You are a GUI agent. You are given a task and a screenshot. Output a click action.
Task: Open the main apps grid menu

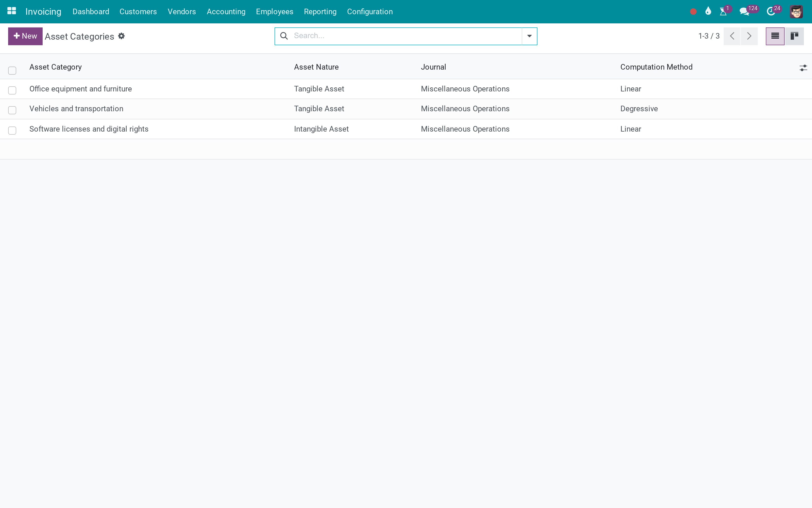click(12, 11)
